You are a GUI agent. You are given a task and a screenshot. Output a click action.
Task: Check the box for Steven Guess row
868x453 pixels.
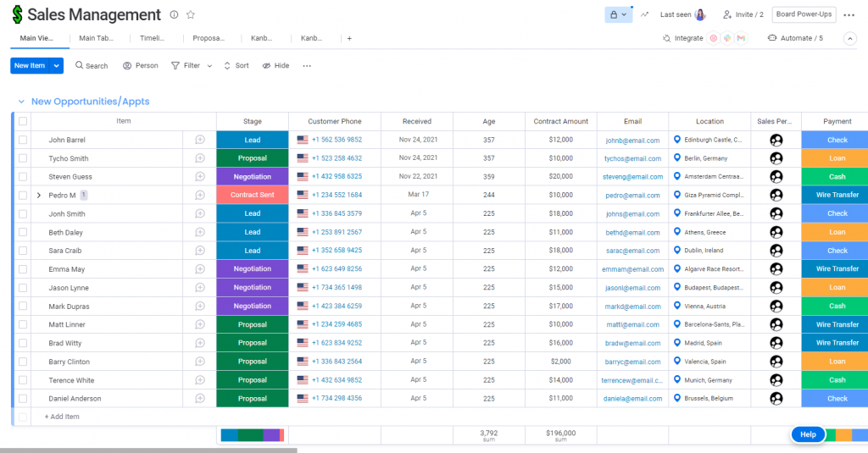tap(23, 177)
